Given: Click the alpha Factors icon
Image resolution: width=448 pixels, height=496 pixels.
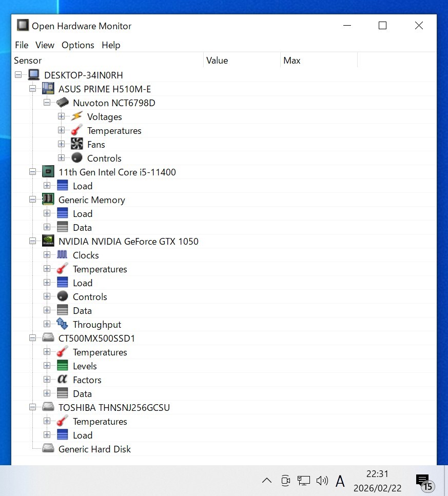Looking at the screenshot, I should click(62, 380).
